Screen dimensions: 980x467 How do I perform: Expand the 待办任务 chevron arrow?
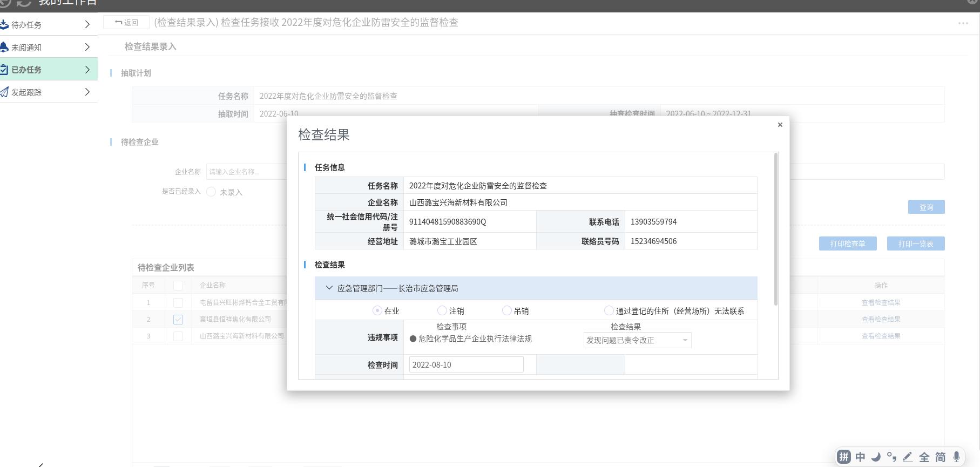[87, 24]
